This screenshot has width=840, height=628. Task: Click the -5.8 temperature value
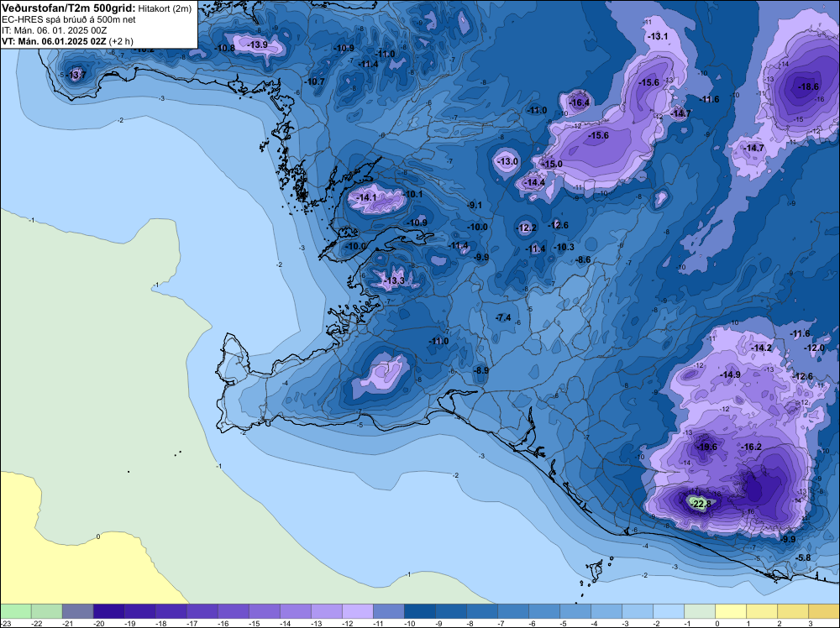pos(804,557)
